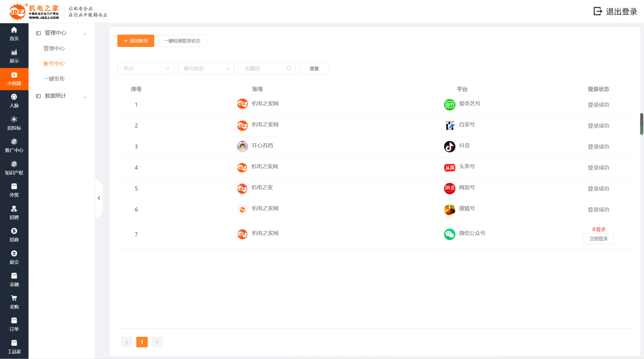Select 一键发布 in the submenu
This screenshot has height=359, width=644.
(x=54, y=79)
